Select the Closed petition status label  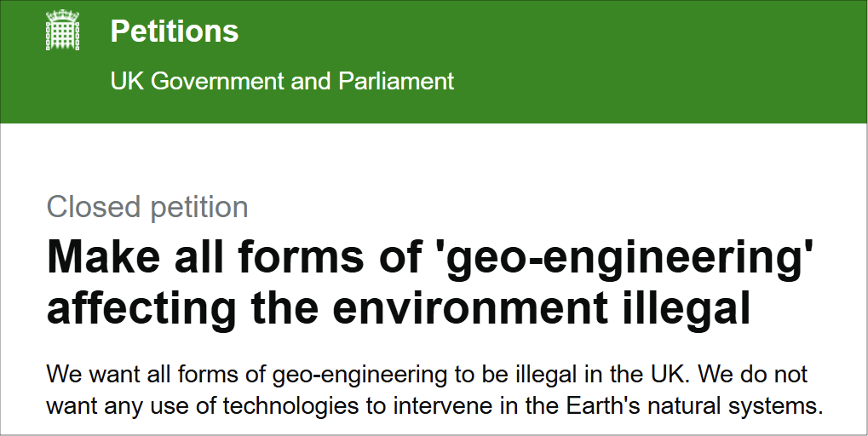[x=147, y=207]
